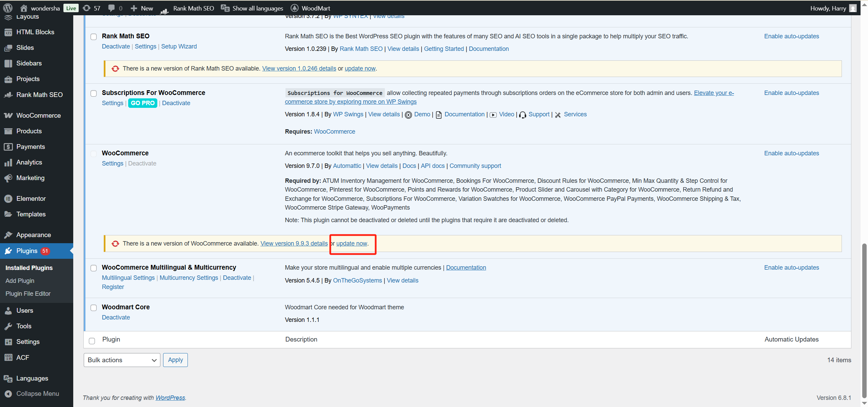This screenshot has height=407, width=868.
Task: Click the GO PRO button for Subscriptions
Action: (x=142, y=103)
